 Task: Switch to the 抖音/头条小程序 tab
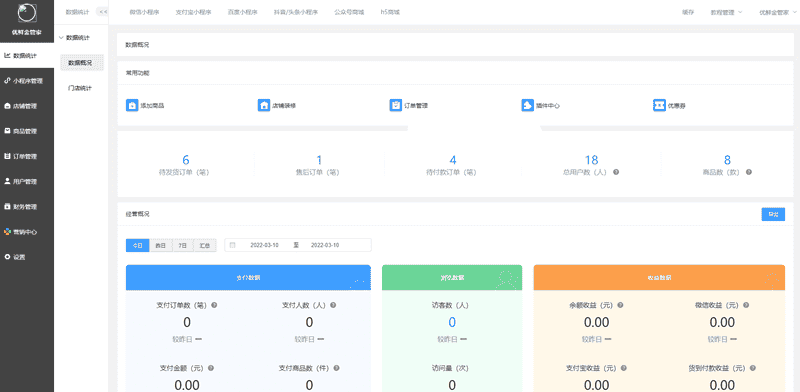tap(296, 12)
